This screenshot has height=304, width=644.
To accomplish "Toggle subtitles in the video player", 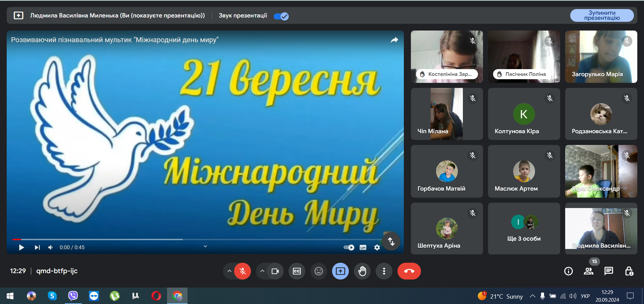I will point(363,247).
